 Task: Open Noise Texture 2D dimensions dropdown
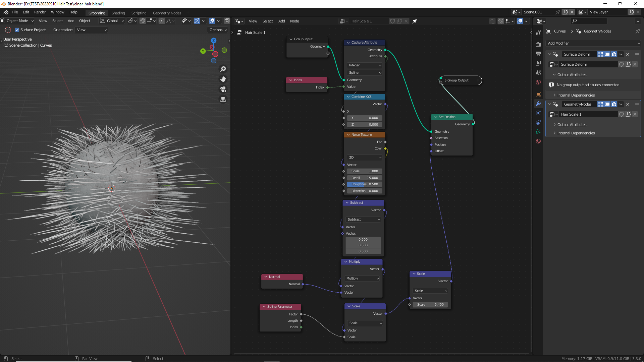(365, 158)
